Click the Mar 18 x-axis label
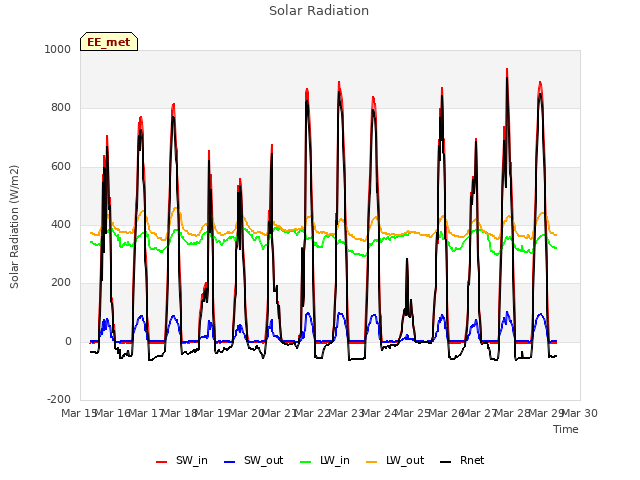The height and width of the screenshot is (480, 640). (179, 413)
